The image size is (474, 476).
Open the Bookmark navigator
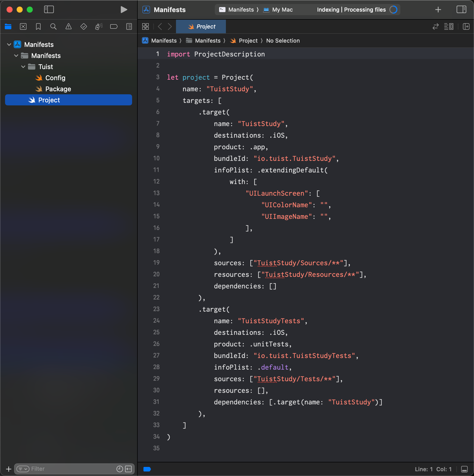38,26
